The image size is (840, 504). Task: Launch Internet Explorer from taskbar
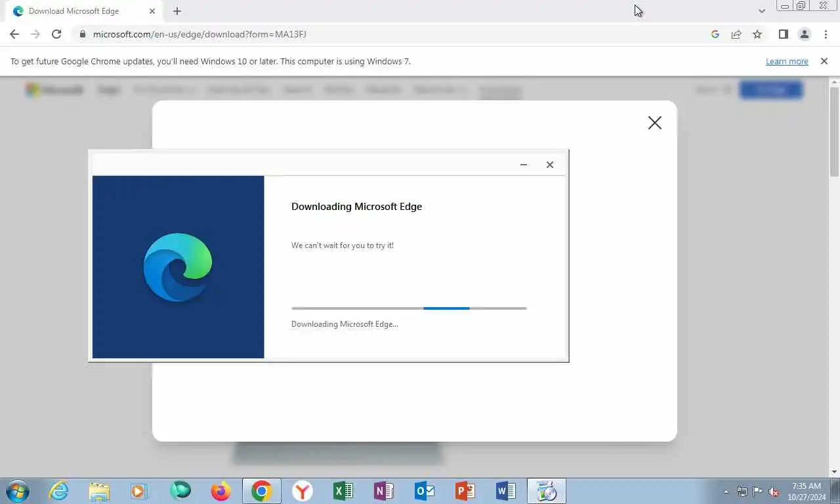58,491
